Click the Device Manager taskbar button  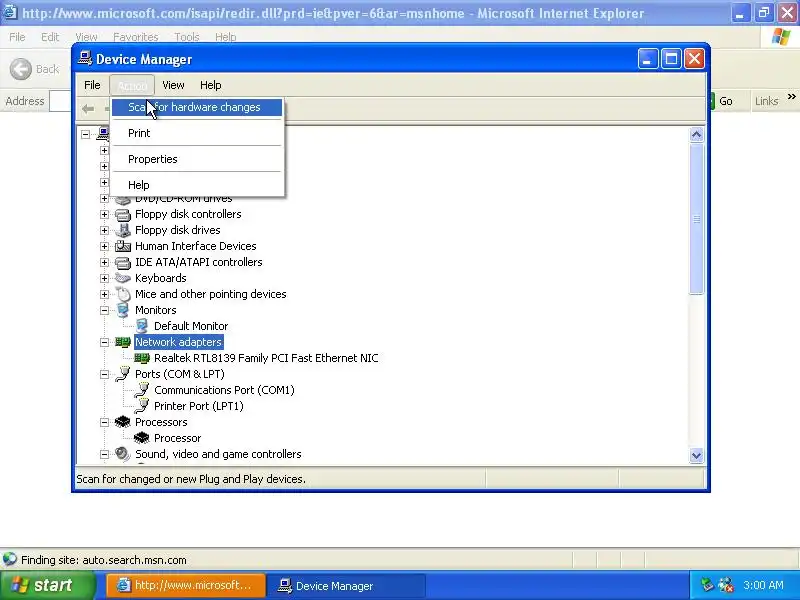pyautogui.click(x=346, y=586)
